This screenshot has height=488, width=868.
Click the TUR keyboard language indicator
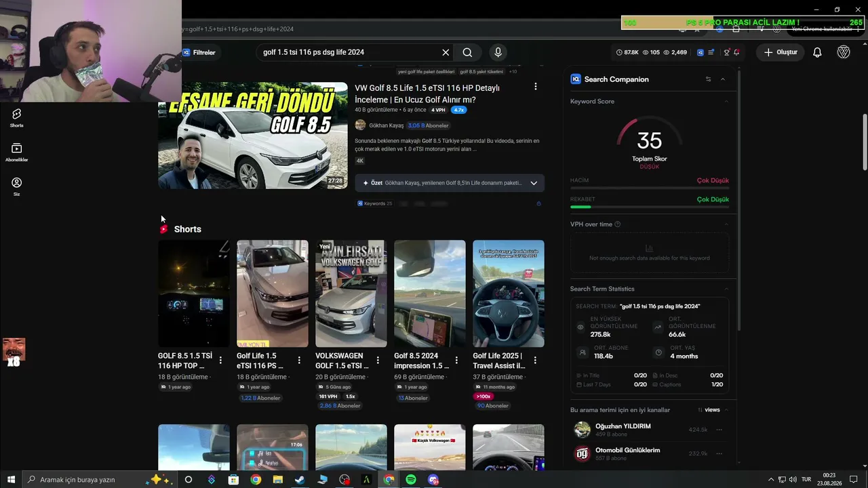806,480
